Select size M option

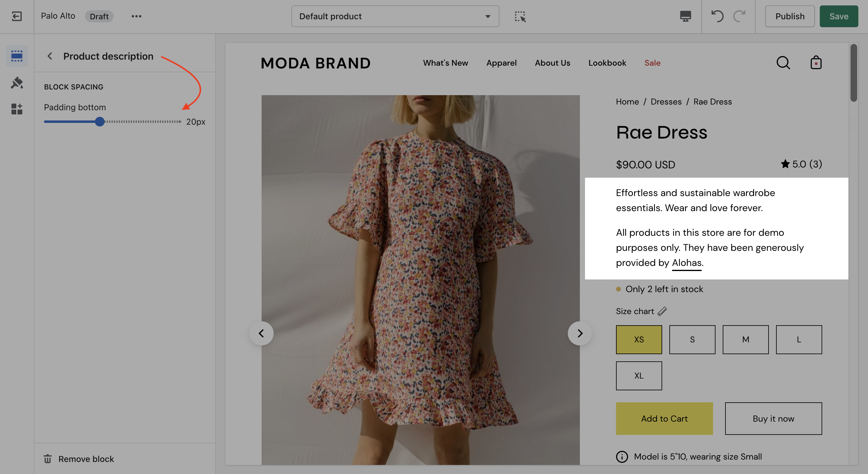pos(745,339)
